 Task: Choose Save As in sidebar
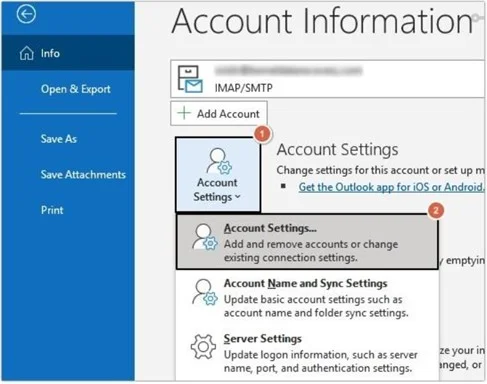click(59, 139)
